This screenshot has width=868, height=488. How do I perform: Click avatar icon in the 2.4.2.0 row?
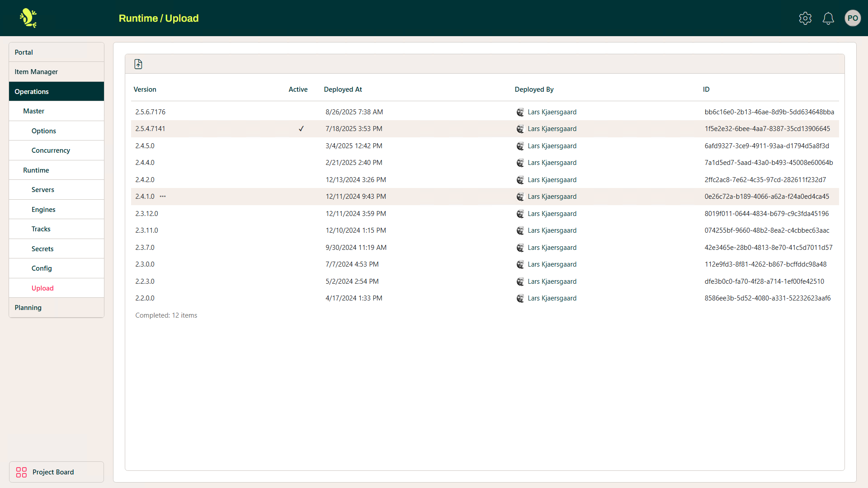tap(520, 180)
